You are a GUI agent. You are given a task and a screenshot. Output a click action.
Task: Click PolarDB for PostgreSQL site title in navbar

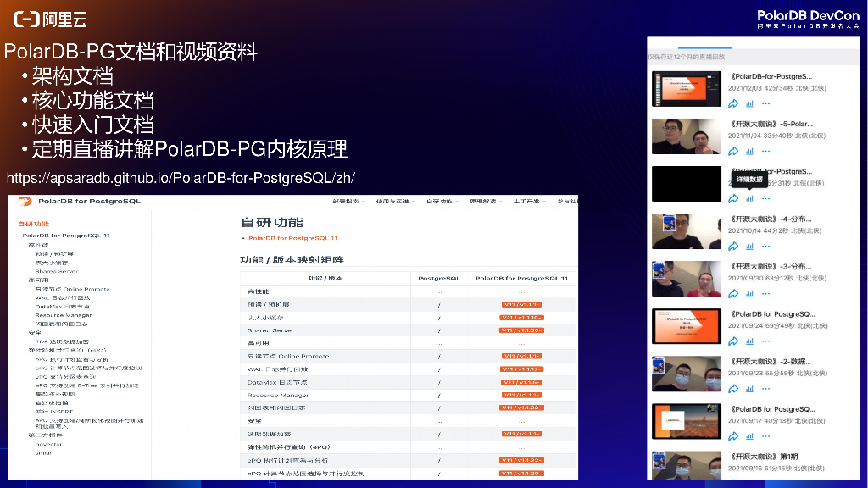(x=89, y=202)
